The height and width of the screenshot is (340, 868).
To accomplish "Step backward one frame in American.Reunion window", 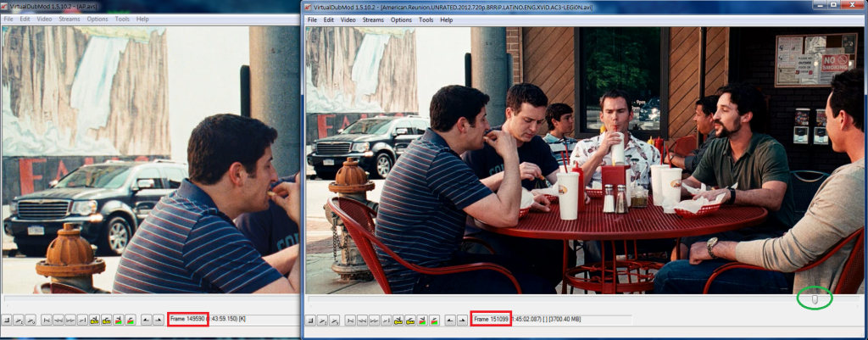I will [362, 320].
